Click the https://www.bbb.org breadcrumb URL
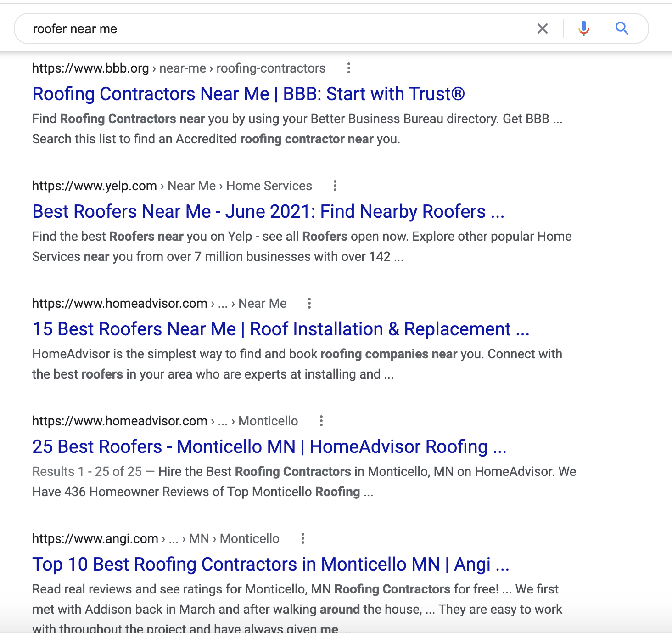Image resolution: width=672 pixels, height=633 pixels. click(179, 68)
